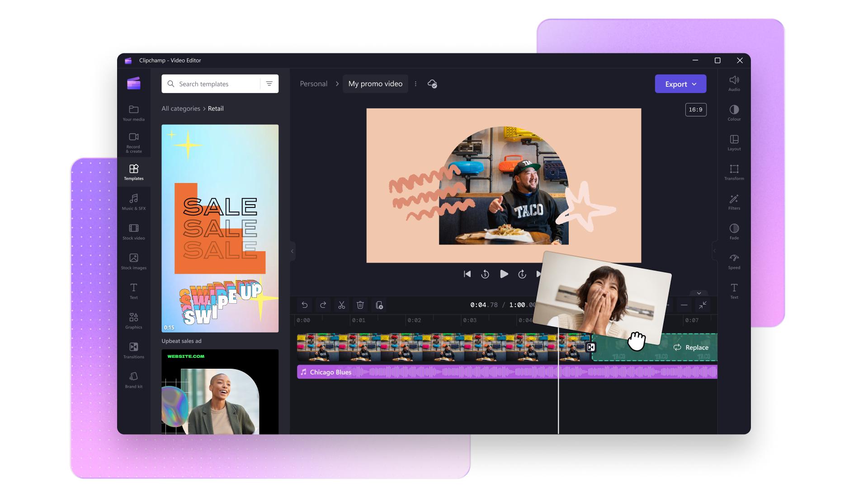Open All categories navigation expander

pos(180,108)
